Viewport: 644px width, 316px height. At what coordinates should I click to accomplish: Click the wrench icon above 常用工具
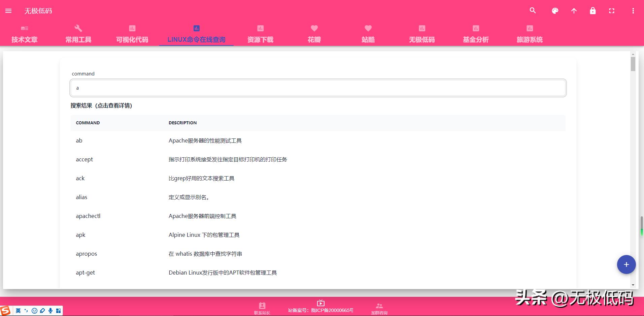[x=78, y=28]
